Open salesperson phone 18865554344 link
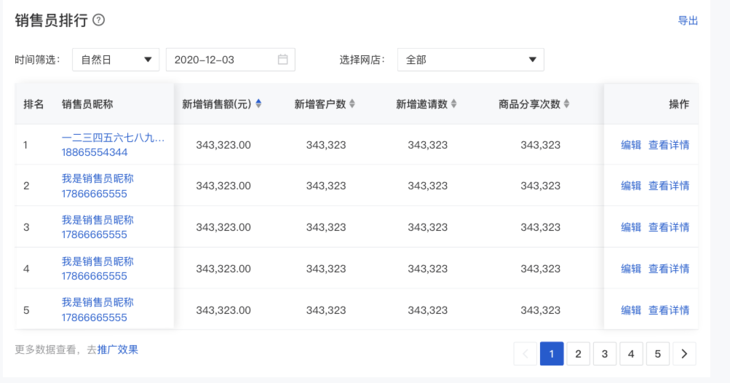This screenshot has height=383, width=730. (95, 152)
